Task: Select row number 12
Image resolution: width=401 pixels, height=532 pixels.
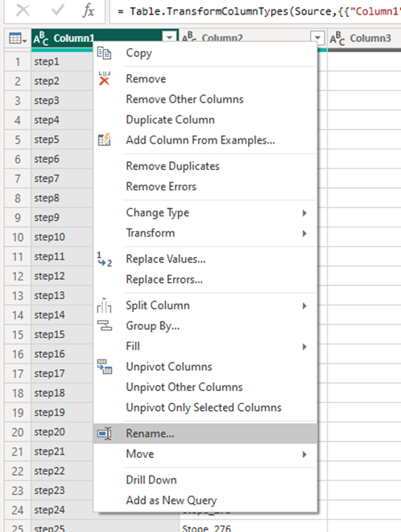Action: 18,276
